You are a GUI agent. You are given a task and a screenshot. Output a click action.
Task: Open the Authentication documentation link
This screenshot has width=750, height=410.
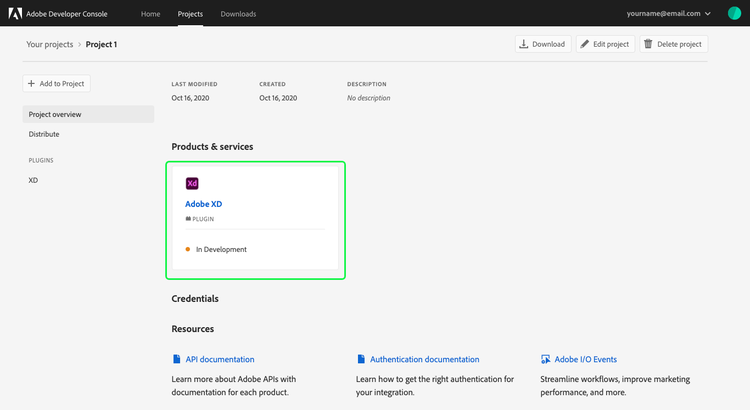click(425, 359)
